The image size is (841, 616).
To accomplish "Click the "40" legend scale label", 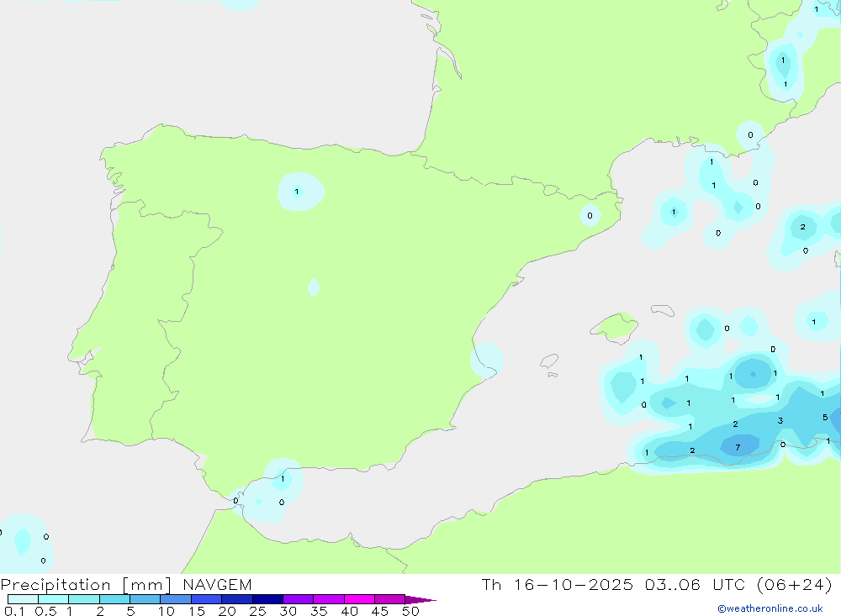I will (350, 611).
